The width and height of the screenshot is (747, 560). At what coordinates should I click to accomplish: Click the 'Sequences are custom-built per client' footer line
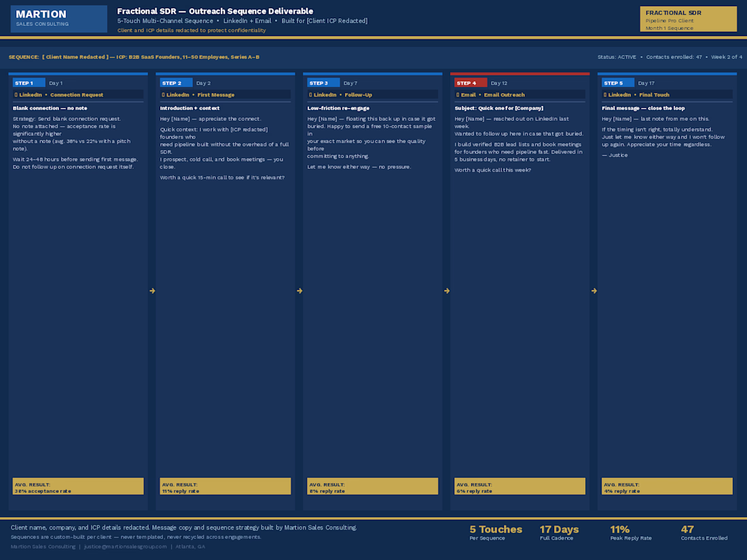click(x=136, y=537)
